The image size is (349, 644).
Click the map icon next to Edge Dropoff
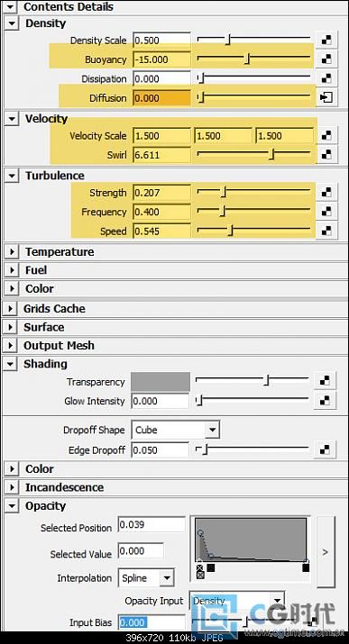pyautogui.click(x=325, y=450)
